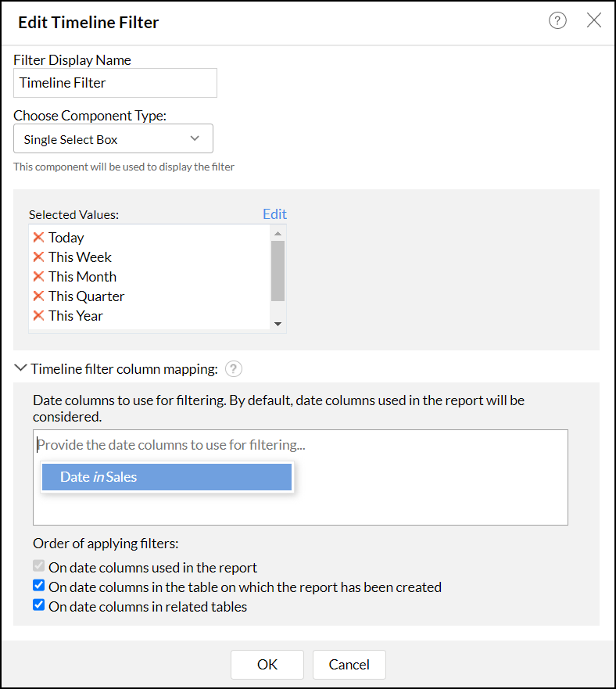Click the help icon in dialog header
The width and height of the screenshot is (616, 689).
point(557,21)
